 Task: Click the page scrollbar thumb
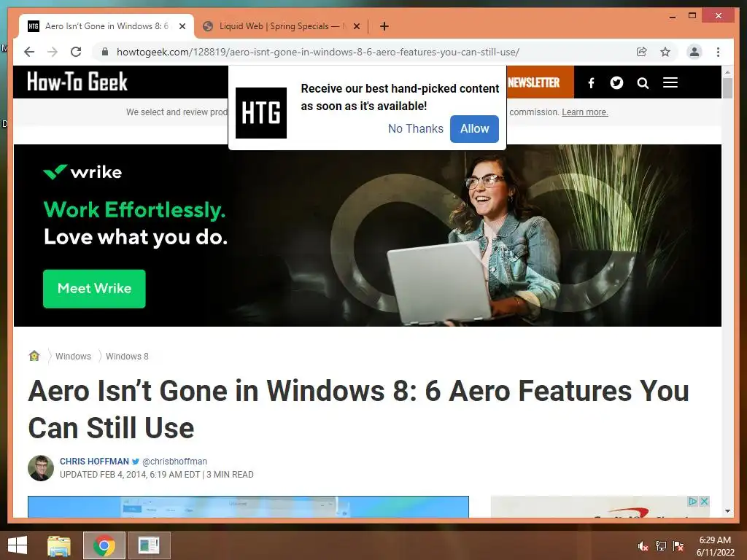(x=727, y=88)
